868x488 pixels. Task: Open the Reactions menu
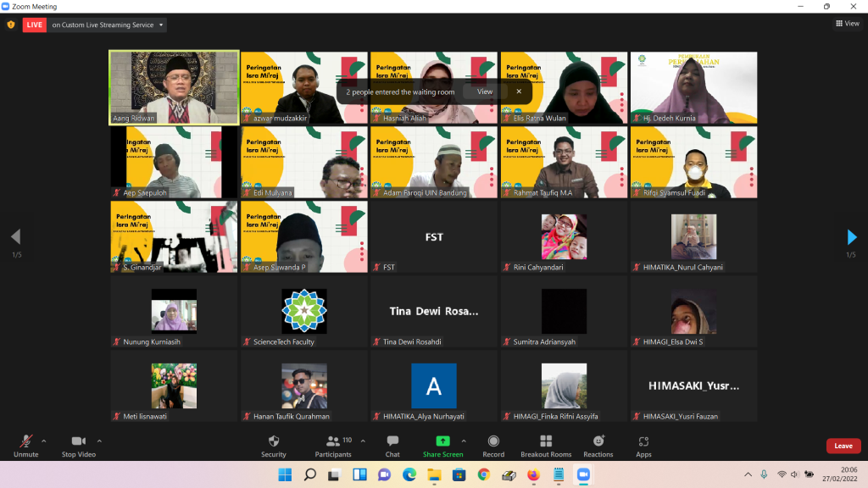coord(598,442)
